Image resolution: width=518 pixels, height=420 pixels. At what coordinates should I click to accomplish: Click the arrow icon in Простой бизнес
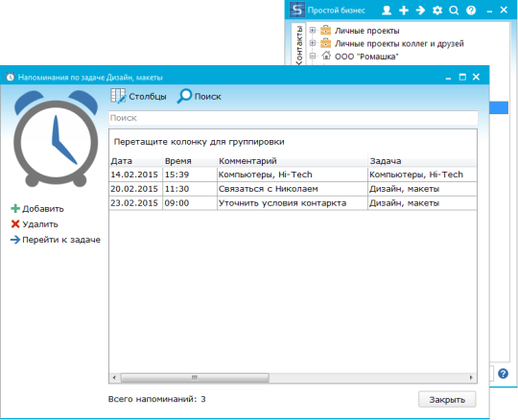[x=420, y=11]
